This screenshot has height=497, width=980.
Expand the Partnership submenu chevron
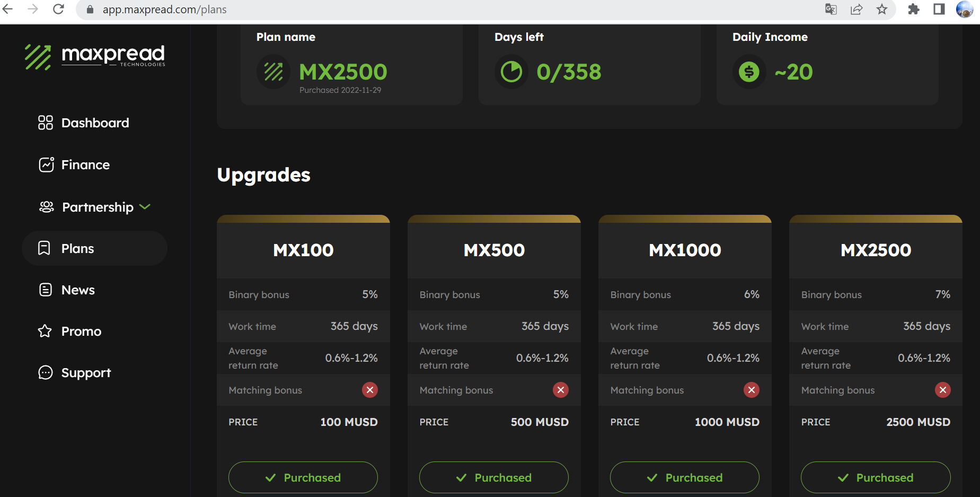click(x=145, y=207)
